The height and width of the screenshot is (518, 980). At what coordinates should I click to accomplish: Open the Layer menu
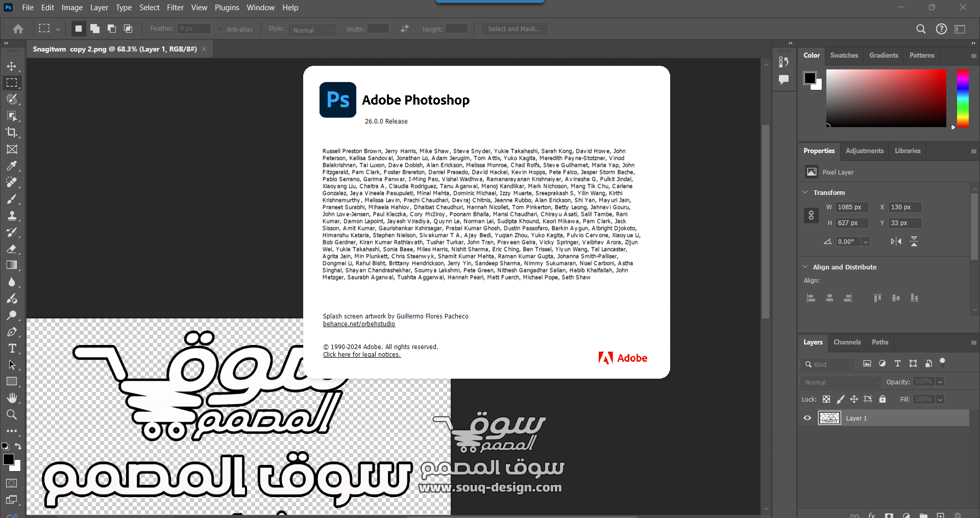tap(99, 8)
